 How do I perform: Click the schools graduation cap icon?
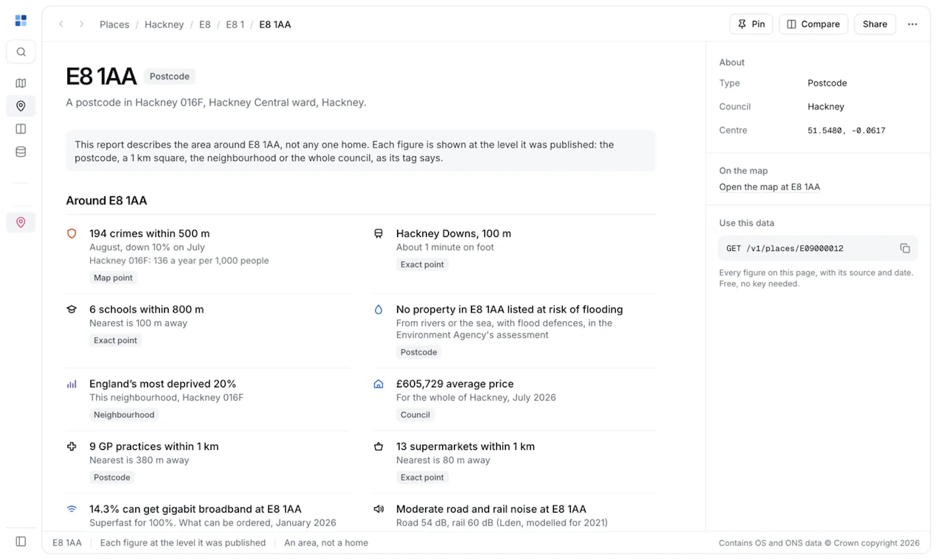pos(71,309)
